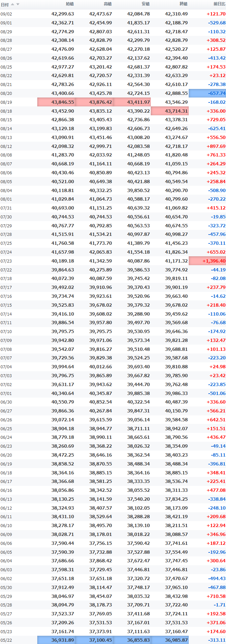
Task: Select the closing value 41,059.15
Action: [177, 164]
